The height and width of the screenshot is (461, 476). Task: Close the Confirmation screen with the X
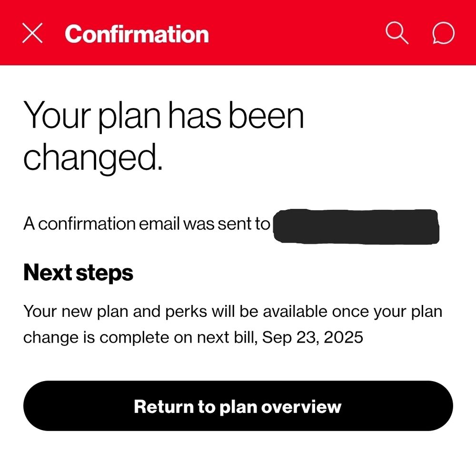point(32,33)
